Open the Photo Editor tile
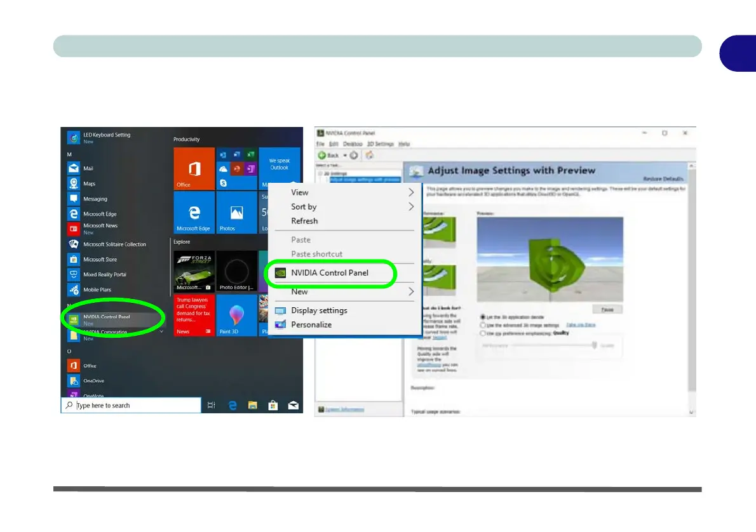756x532 pixels. tap(236, 271)
